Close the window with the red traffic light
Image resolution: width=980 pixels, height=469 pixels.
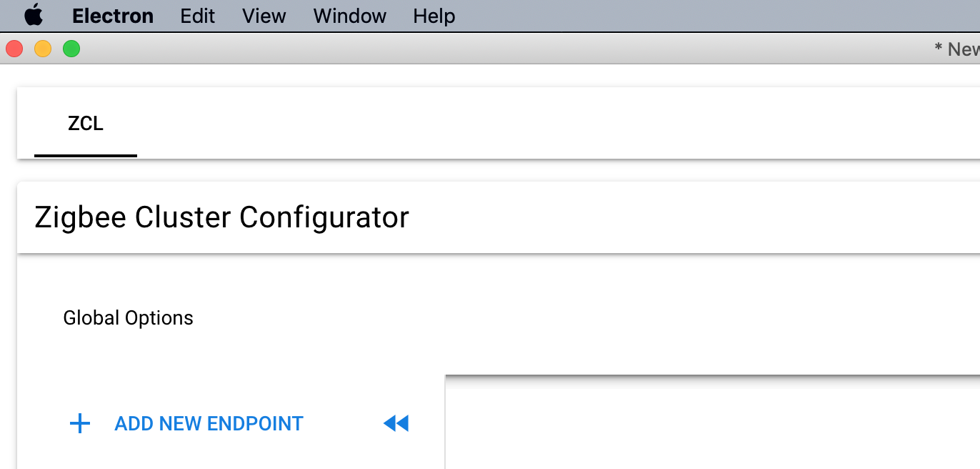[14, 49]
